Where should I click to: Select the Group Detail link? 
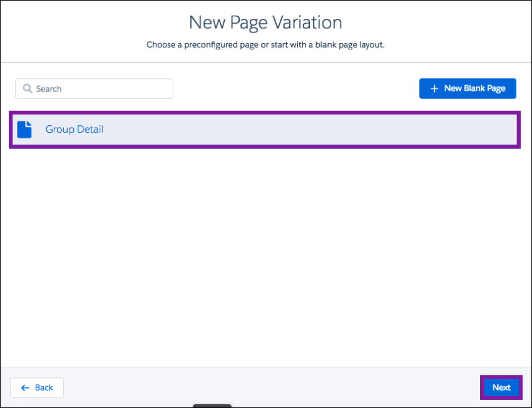click(x=74, y=129)
